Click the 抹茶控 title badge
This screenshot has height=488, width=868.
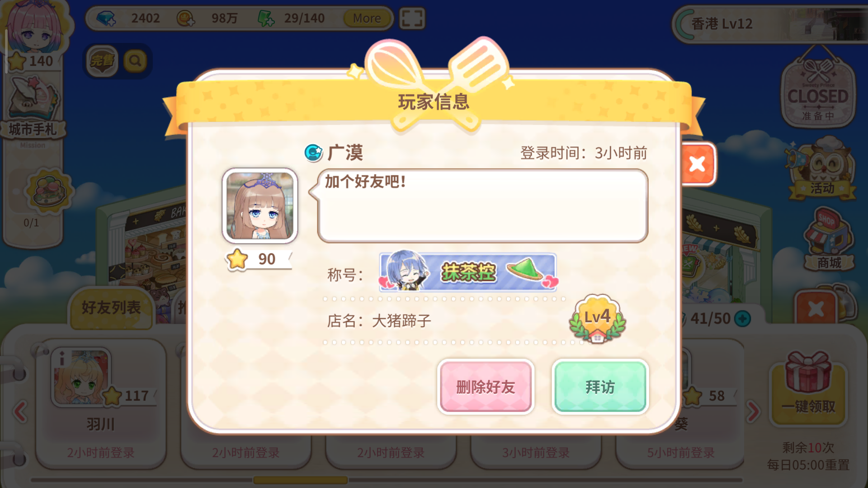click(468, 272)
